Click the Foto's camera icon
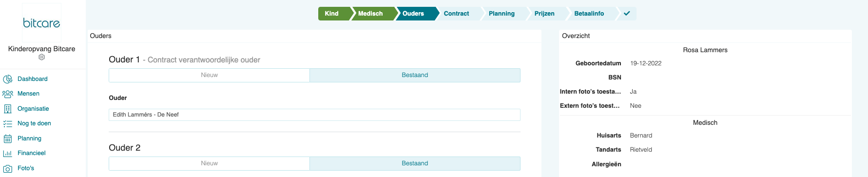 tap(7, 168)
